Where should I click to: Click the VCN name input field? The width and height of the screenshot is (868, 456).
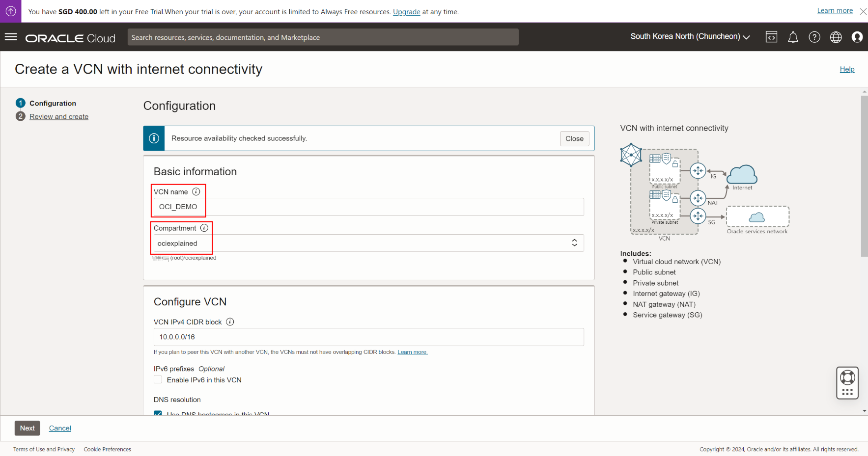pos(368,207)
